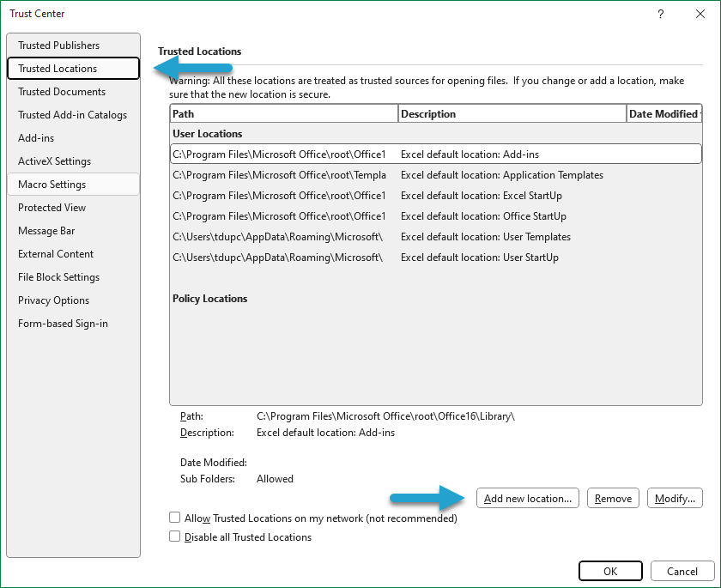This screenshot has height=588, width=721.
Task: Show Privacy Options
Action: click(x=73, y=300)
